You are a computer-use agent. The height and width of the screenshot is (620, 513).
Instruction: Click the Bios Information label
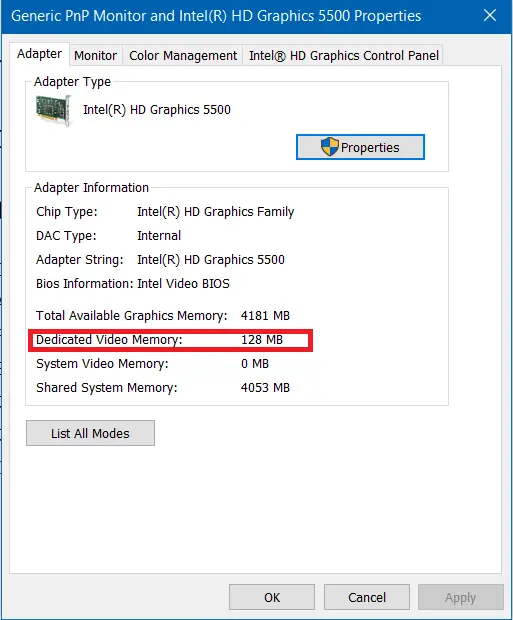point(85,284)
